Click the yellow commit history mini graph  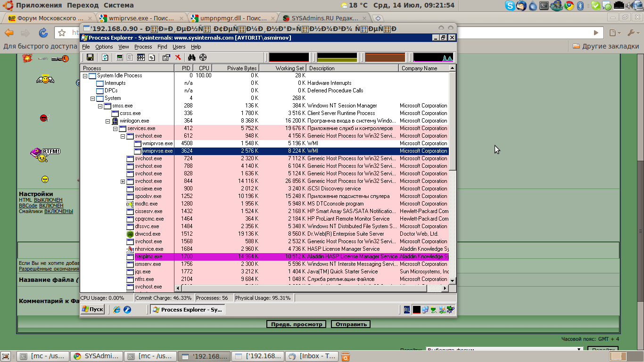(337, 58)
